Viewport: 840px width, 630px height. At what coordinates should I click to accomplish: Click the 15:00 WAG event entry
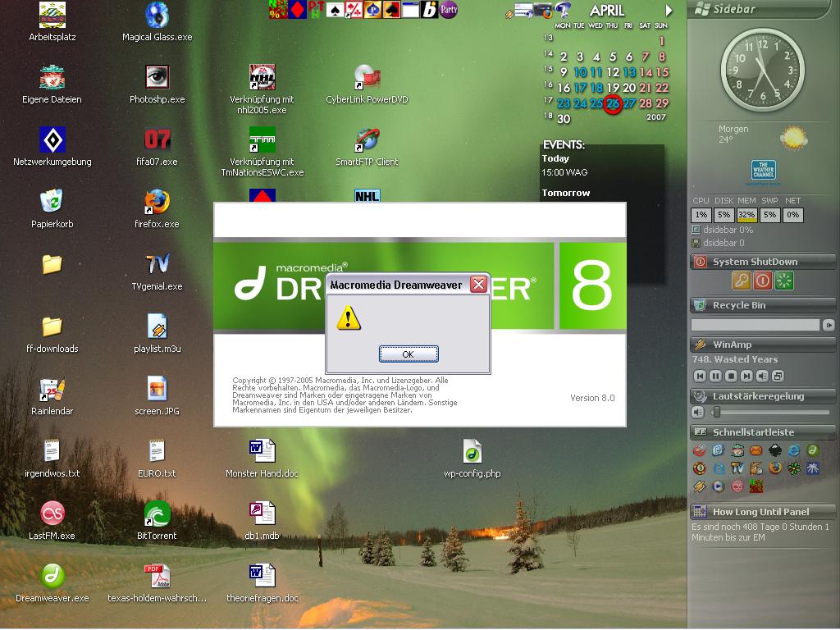[564, 172]
